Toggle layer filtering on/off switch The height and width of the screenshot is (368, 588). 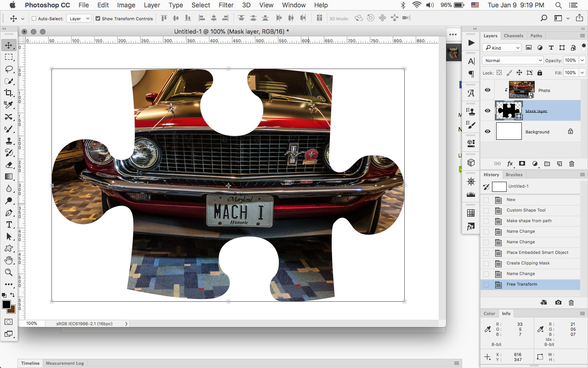pos(584,46)
